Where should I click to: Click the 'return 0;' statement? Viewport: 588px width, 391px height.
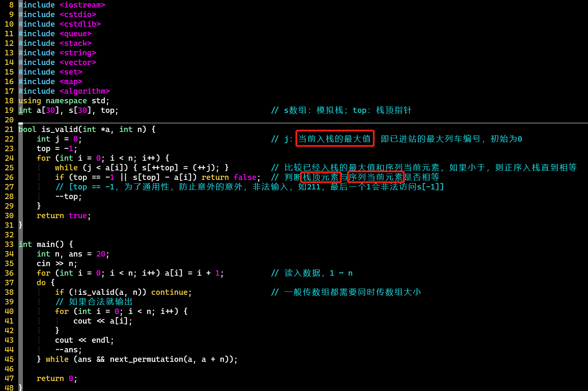coord(57,379)
